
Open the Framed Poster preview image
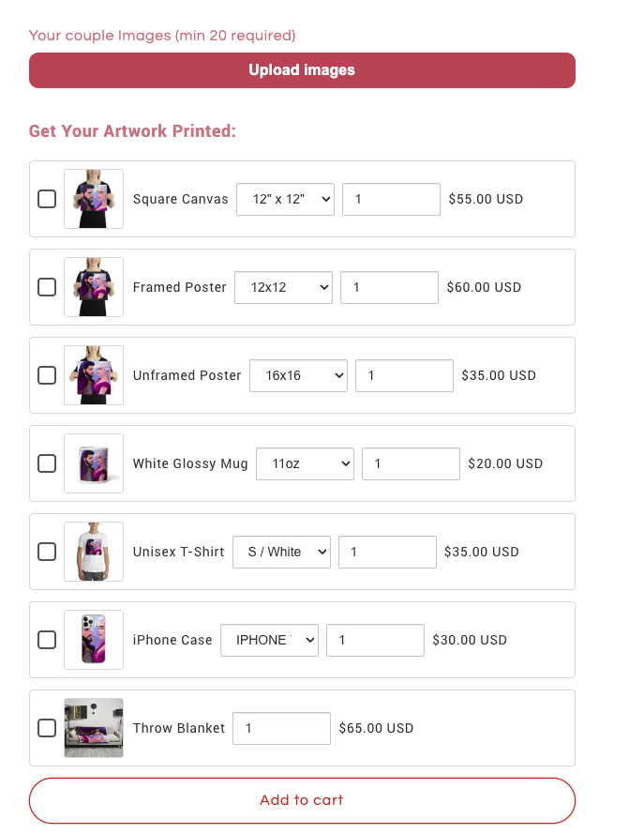94,287
